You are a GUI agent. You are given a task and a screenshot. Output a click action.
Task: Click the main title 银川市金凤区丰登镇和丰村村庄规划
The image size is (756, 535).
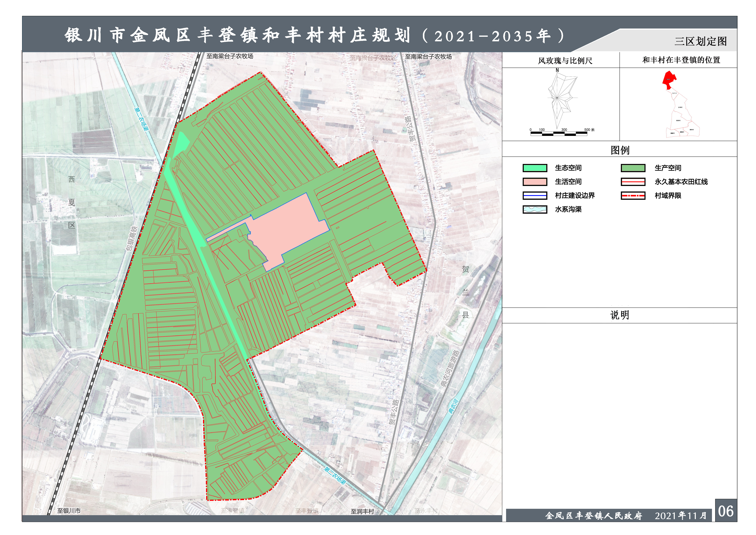pyautogui.click(x=237, y=36)
